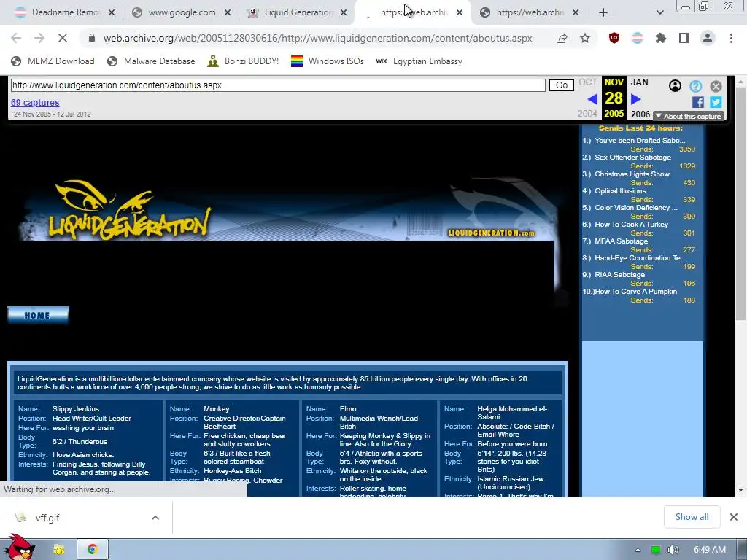Open How To Cook A Turkey link
Viewport: 747px width, 560px height.
click(x=631, y=225)
